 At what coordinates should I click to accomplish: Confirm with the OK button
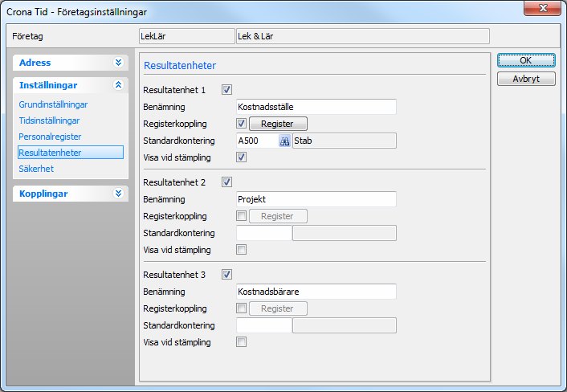(x=526, y=60)
